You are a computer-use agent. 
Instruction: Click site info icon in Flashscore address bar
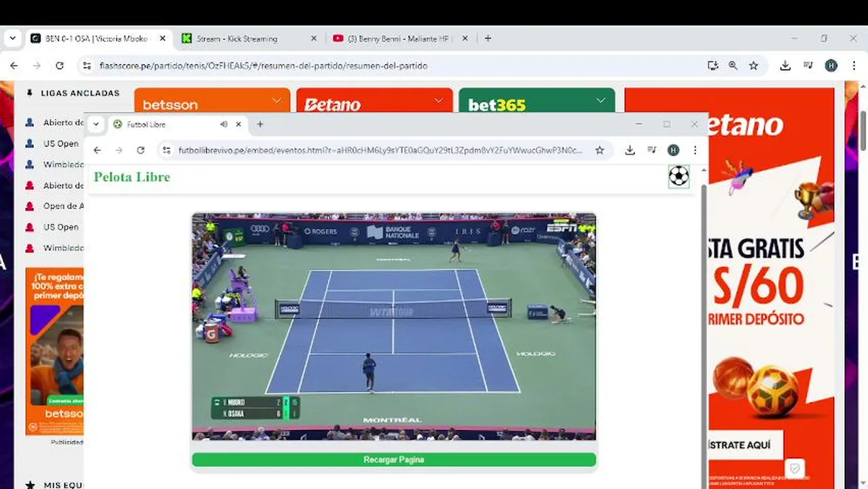coord(86,66)
